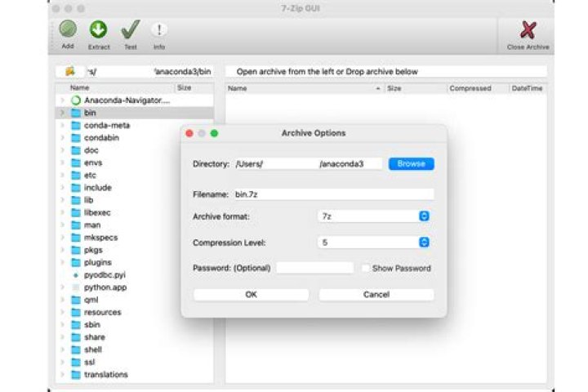This screenshot has height=392, width=588.
Task: Click the include folder icon
Action: tap(76, 188)
